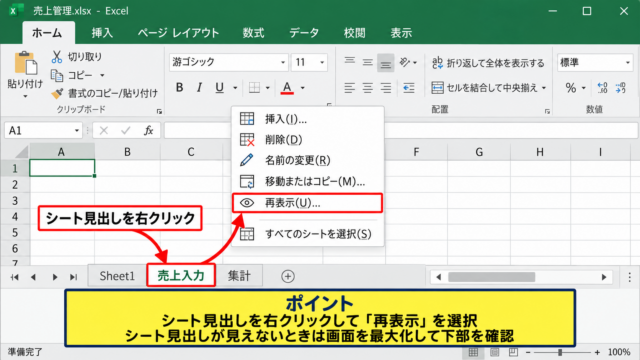640x360 pixels.
Task: Toggle Wrap Text (折り返して全体を表示する)
Action: [x=488, y=63]
